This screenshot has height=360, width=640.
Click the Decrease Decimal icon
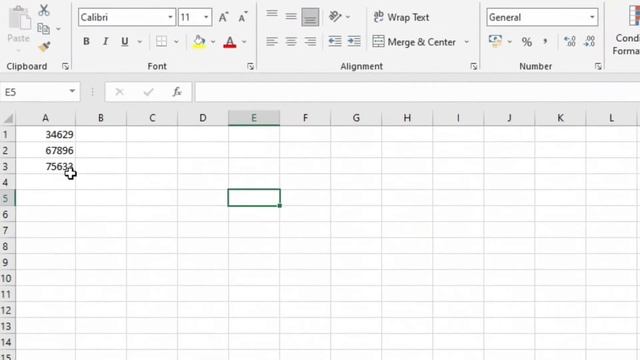tap(589, 41)
